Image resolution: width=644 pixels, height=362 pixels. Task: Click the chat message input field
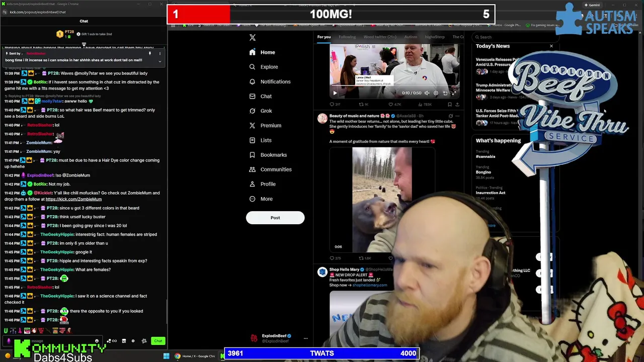pos(53,341)
